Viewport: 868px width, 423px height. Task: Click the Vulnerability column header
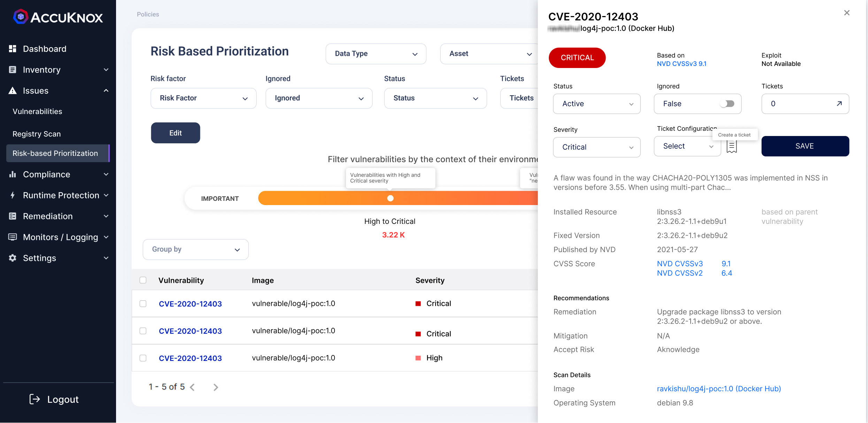[x=181, y=280]
